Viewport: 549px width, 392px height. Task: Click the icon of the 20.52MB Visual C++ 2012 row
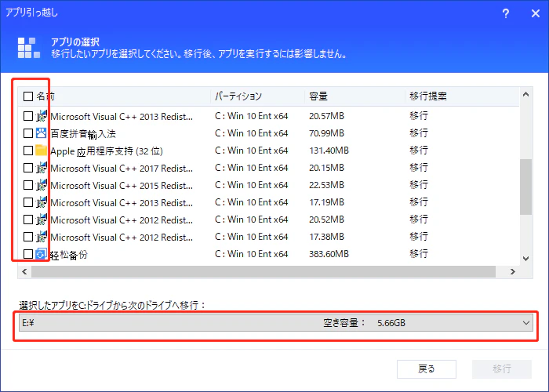point(42,220)
